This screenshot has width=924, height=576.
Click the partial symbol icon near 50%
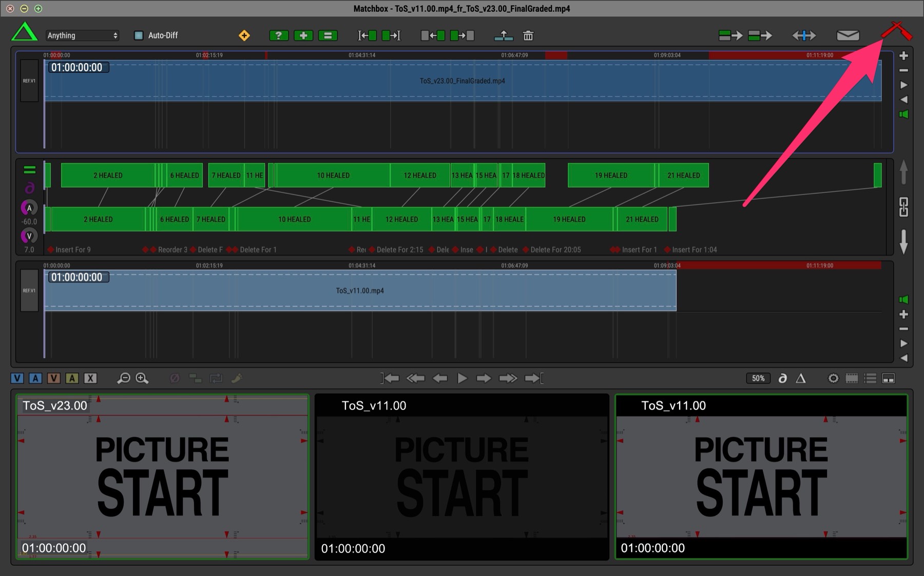coord(782,379)
